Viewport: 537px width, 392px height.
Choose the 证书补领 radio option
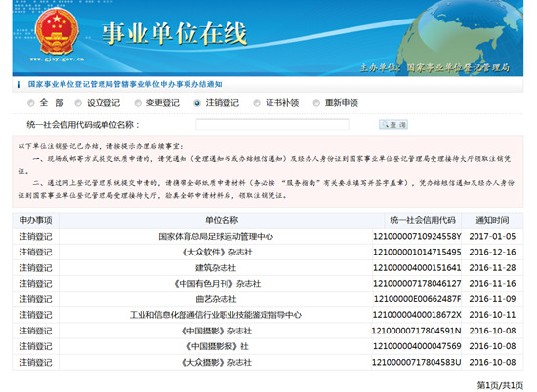coord(257,103)
